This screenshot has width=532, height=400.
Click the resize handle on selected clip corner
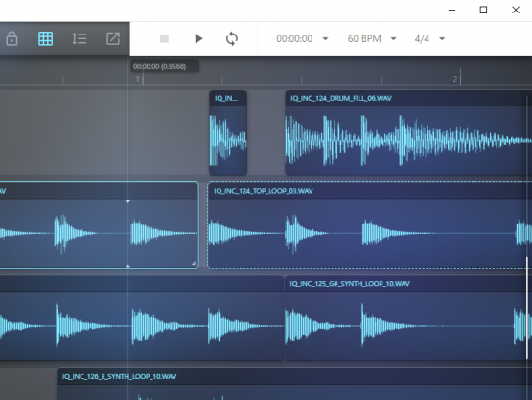pyautogui.click(x=194, y=263)
